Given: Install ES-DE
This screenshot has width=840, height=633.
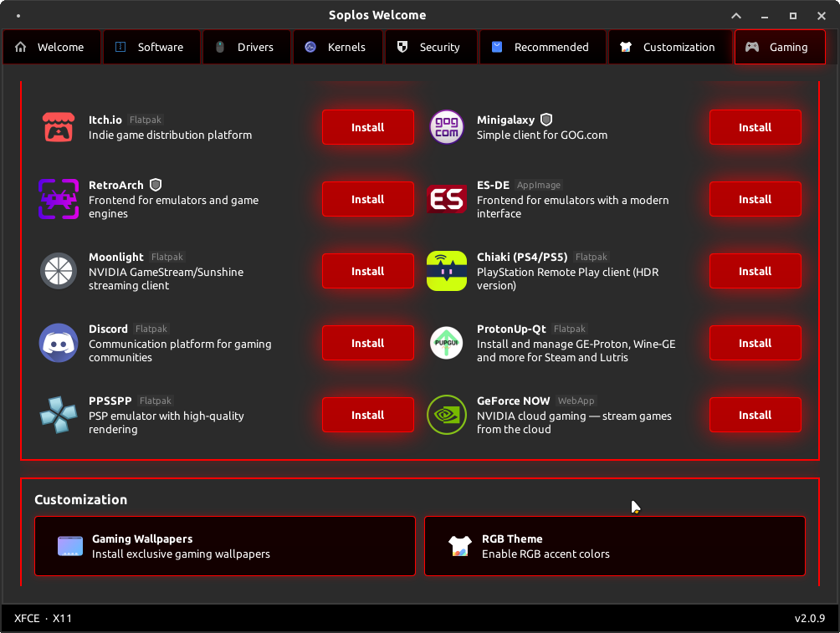Looking at the screenshot, I should (x=755, y=199).
